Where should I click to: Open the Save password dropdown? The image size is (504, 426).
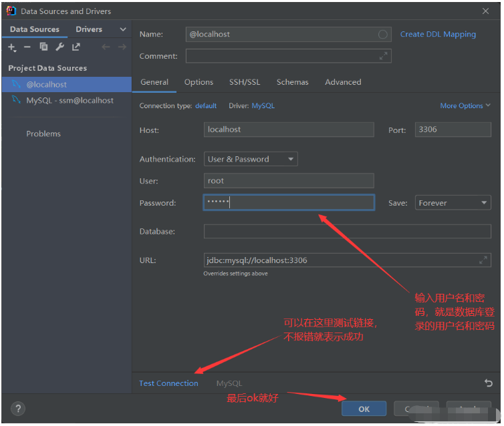[x=453, y=203]
